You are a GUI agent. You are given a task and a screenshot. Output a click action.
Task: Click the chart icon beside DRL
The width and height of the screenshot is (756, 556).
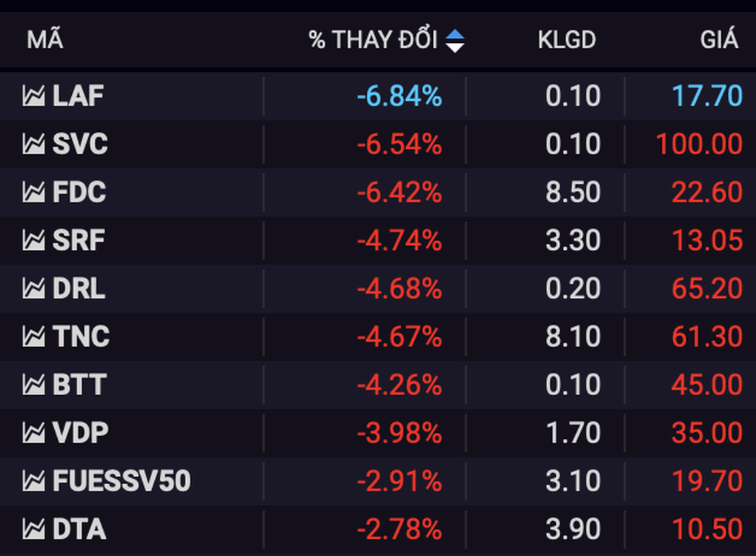coord(33,288)
